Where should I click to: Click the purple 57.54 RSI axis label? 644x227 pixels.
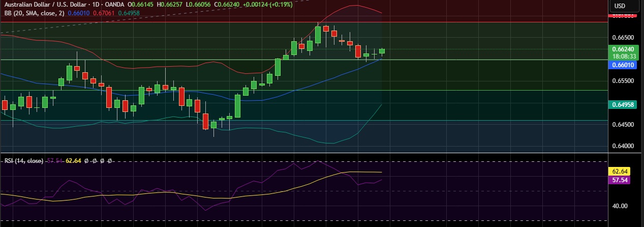coord(619,180)
